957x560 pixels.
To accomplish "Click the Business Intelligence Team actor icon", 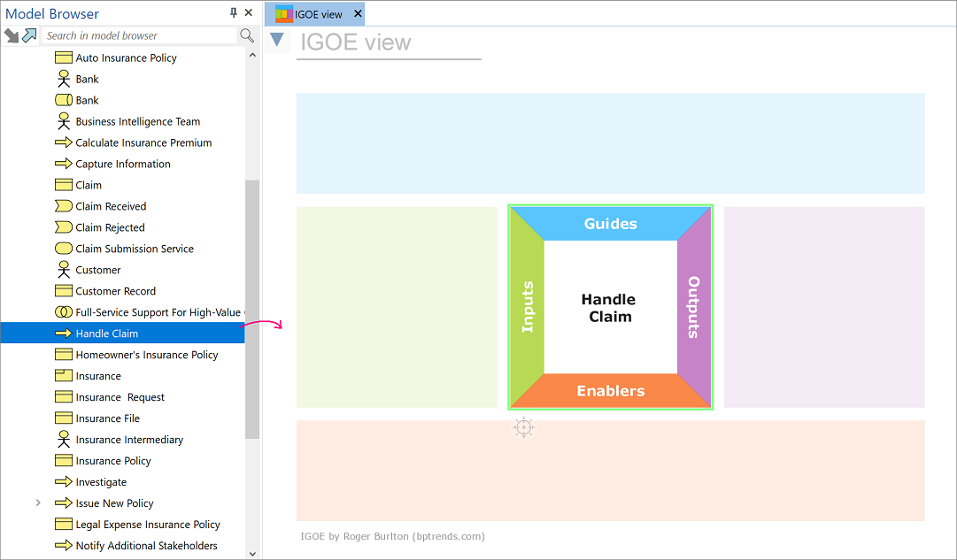I will pos(63,121).
